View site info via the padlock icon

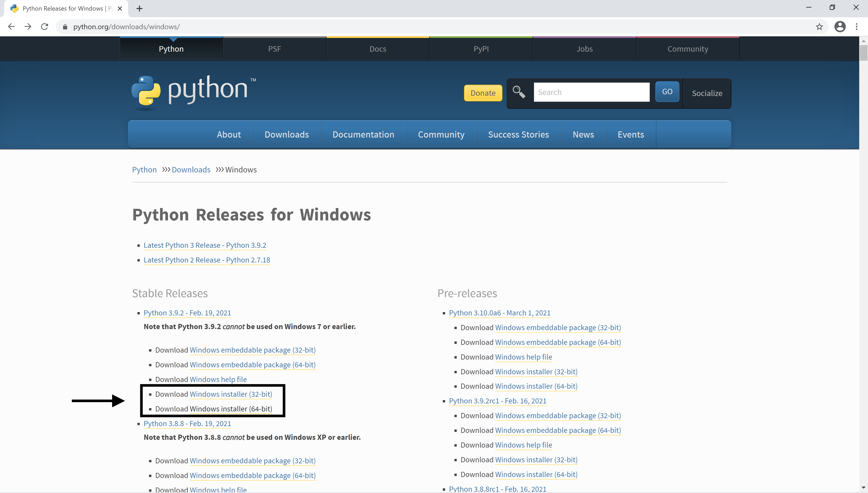pyautogui.click(x=65, y=26)
